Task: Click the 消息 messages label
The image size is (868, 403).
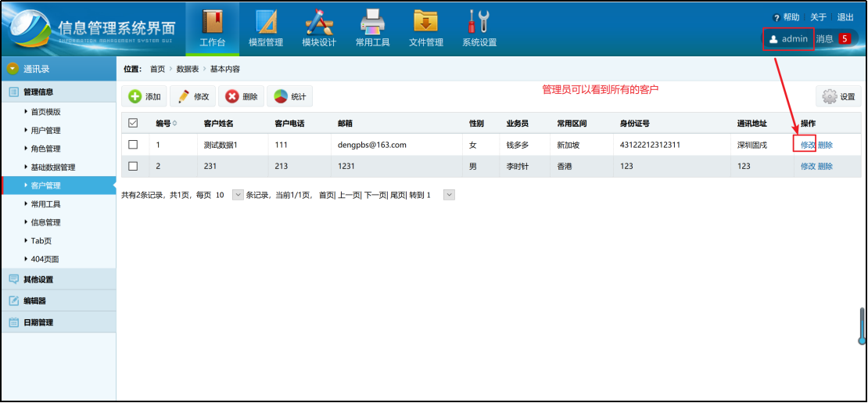Action: [x=824, y=39]
